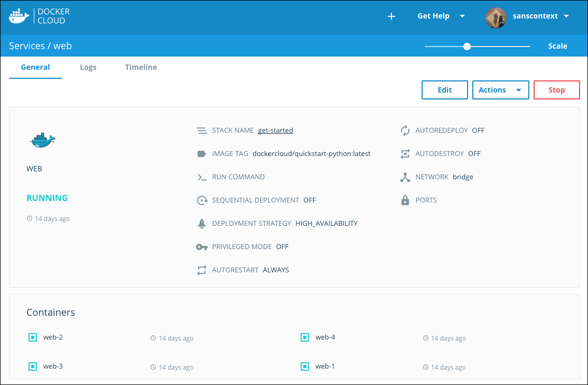
Task: Click the plus icon in header
Action: pos(391,16)
